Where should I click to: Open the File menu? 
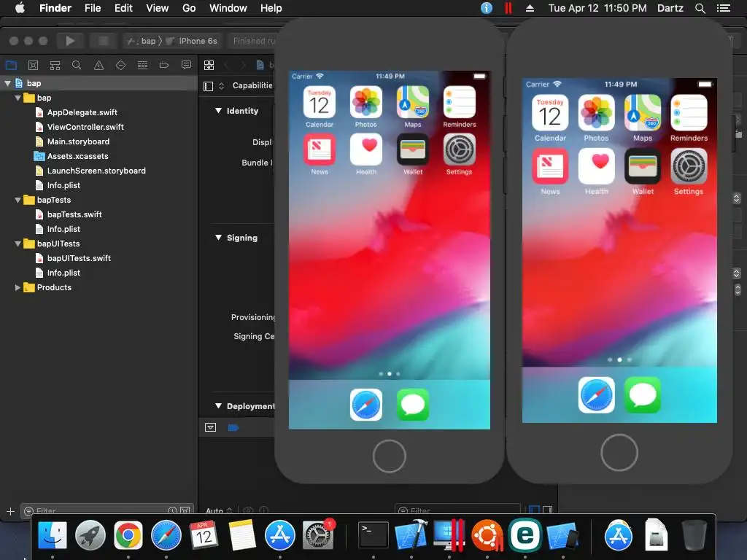pos(93,8)
